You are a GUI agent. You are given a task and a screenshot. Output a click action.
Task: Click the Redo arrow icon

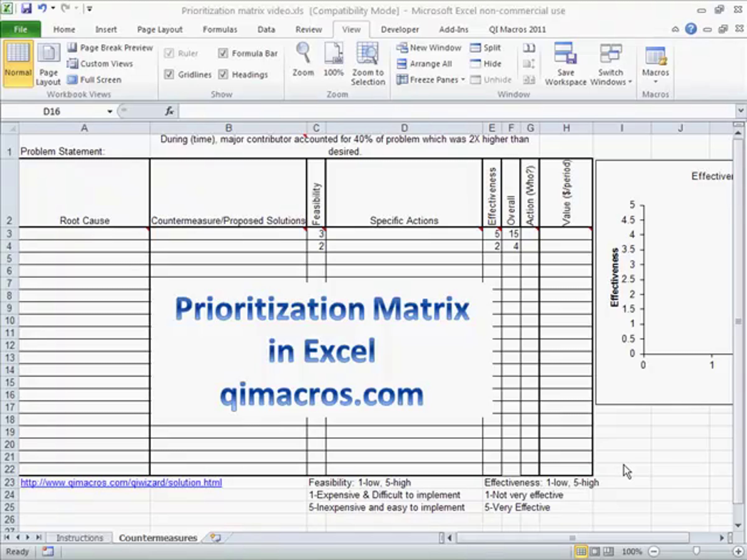click(x=65, y=8)
